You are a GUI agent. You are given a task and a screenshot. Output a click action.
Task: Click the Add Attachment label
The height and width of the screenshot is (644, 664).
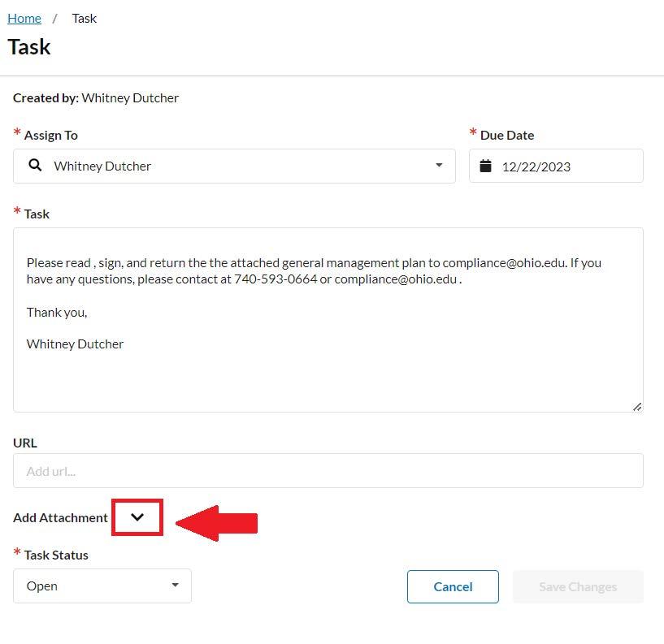[60, 517]
